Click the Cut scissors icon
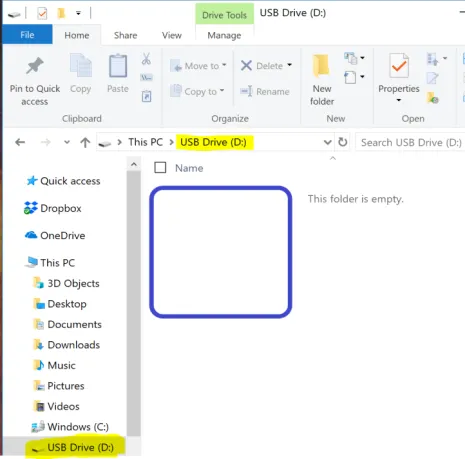 pyautogui.click(x=146, y=59)
